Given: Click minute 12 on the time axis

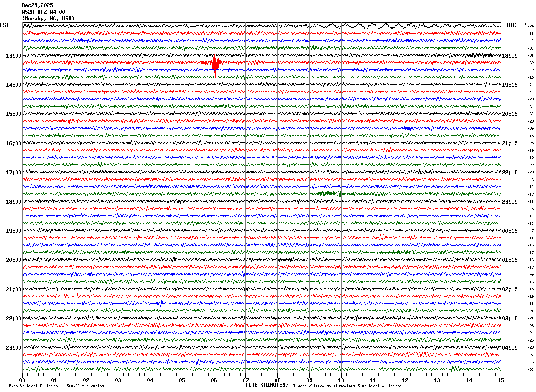Looking at the screenshot, I should tap(405, 380).
